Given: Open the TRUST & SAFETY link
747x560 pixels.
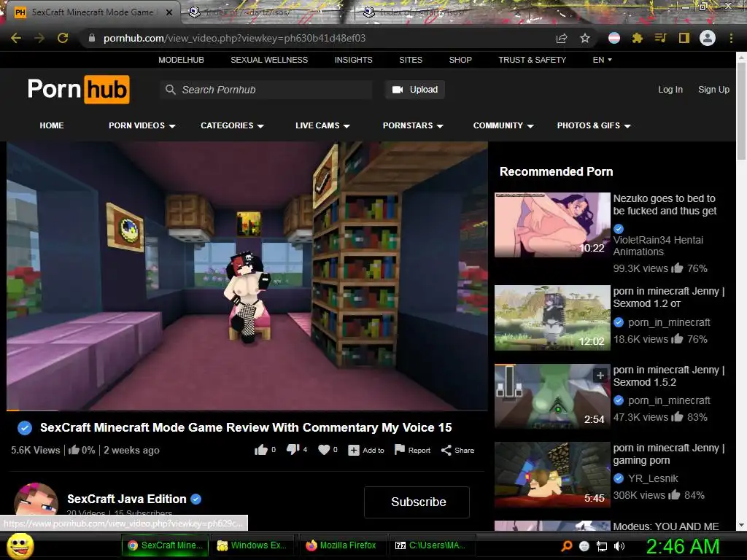Looking at the screenshot, I should (x=532, y=60).
